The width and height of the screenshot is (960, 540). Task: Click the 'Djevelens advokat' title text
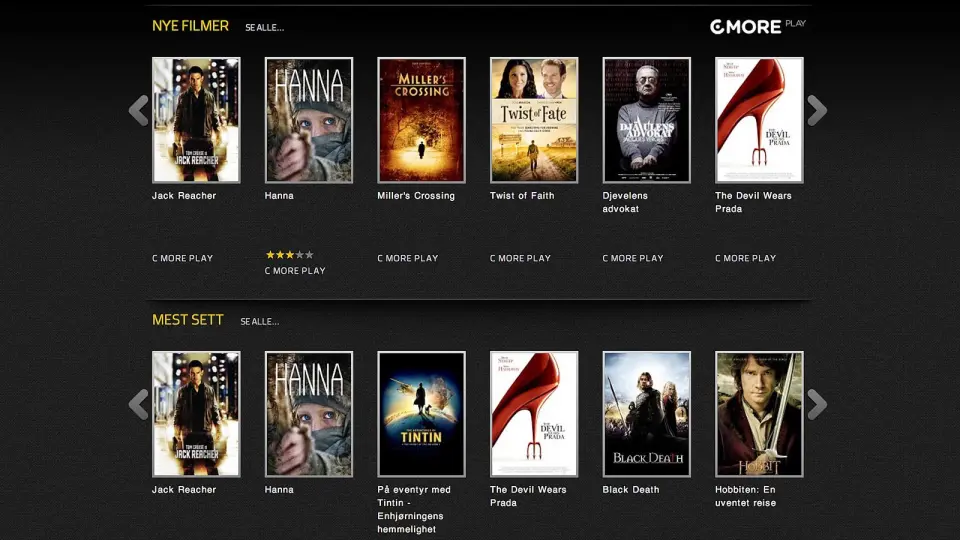(x=625, y=202)
